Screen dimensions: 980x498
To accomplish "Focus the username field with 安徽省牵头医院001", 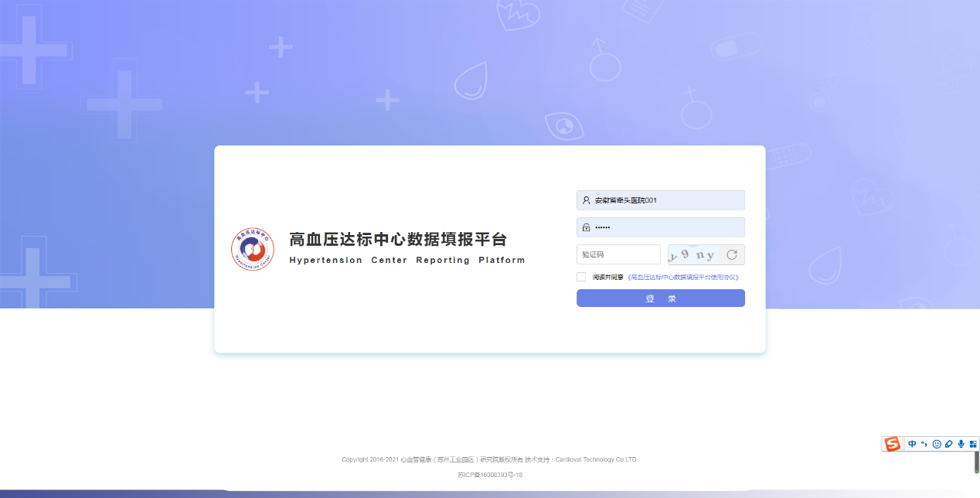I will (661, 200).
